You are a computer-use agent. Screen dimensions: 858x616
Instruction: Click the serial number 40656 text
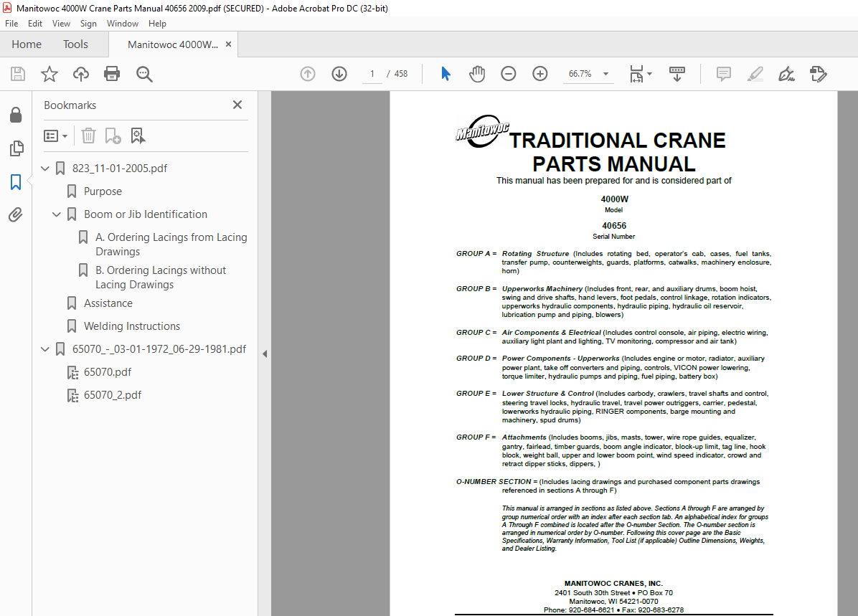(x=614, y=226)
